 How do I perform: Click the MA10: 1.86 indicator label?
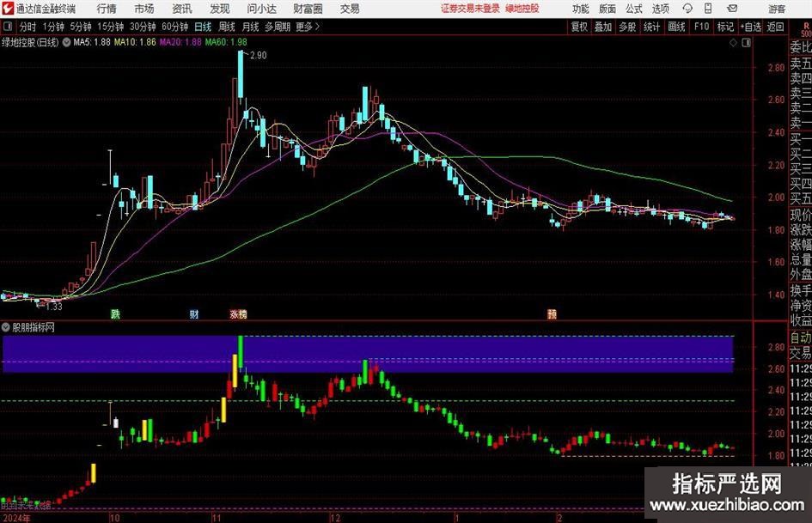[x=135, y=42]
